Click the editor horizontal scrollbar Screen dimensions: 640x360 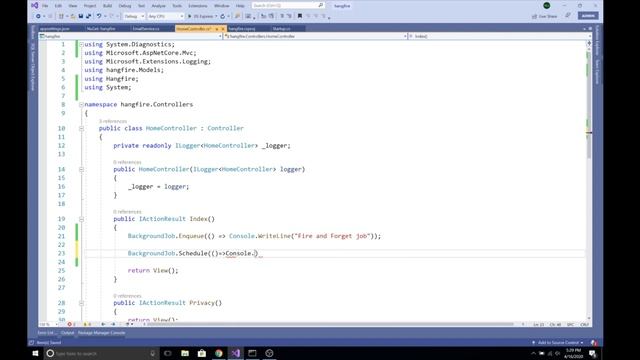[x=329, y=324]
